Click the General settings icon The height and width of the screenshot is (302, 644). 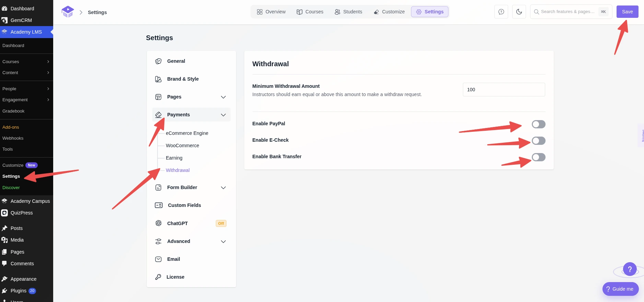click(x=159, y=61)
